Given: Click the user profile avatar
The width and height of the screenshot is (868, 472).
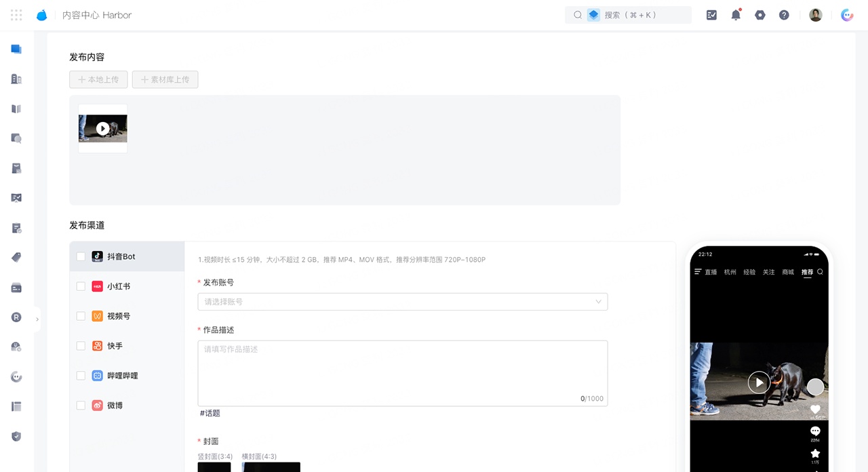Looking at the screenshot, I should [816, 15].
